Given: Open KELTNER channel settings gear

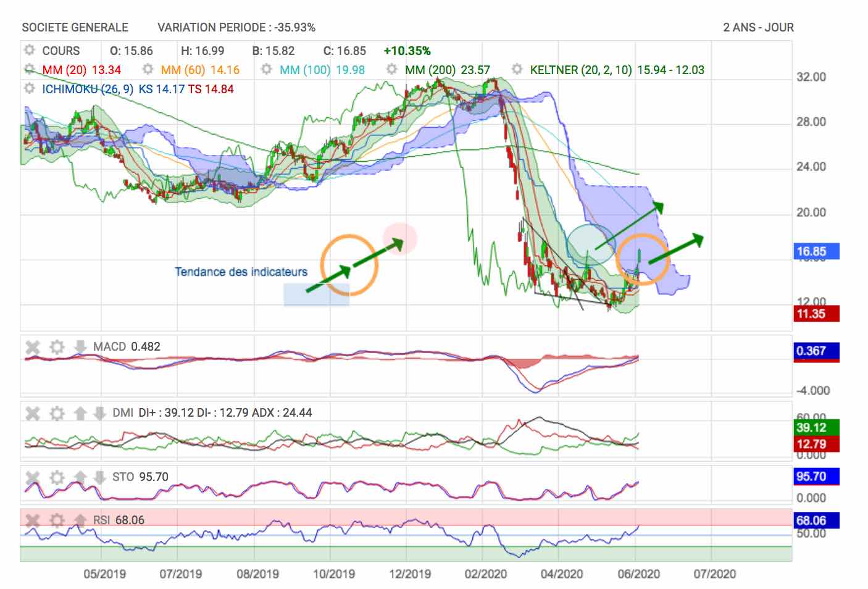Looking at the screenshot, I should click(x=517, y=69).
